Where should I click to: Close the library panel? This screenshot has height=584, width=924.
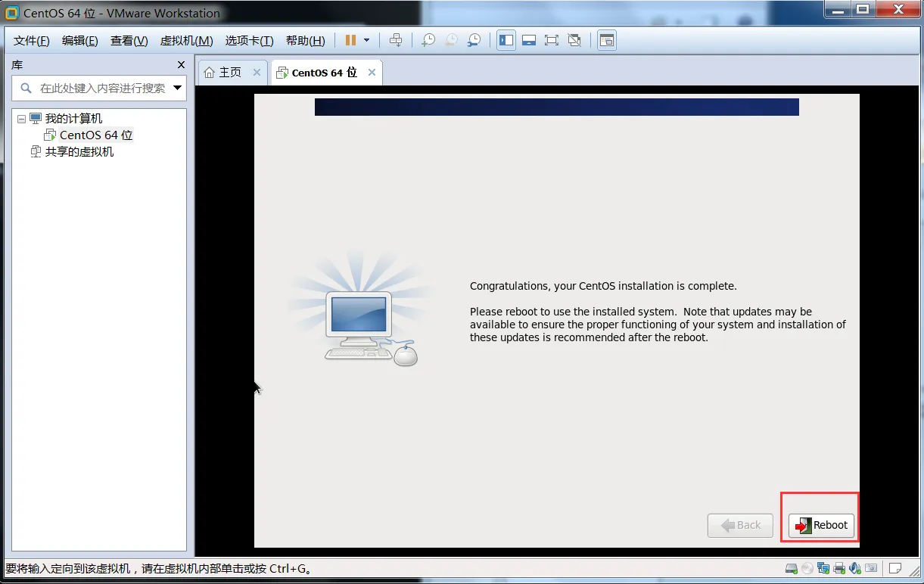tap(181, 65)
